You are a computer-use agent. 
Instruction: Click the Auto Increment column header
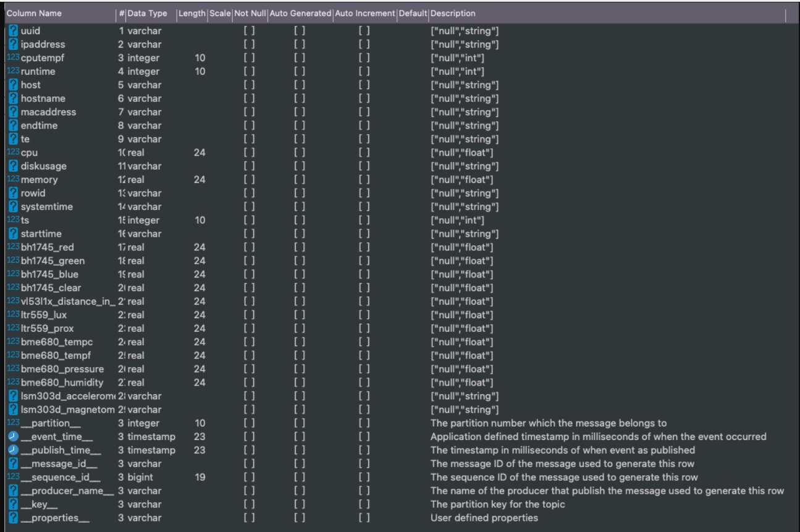365,14
